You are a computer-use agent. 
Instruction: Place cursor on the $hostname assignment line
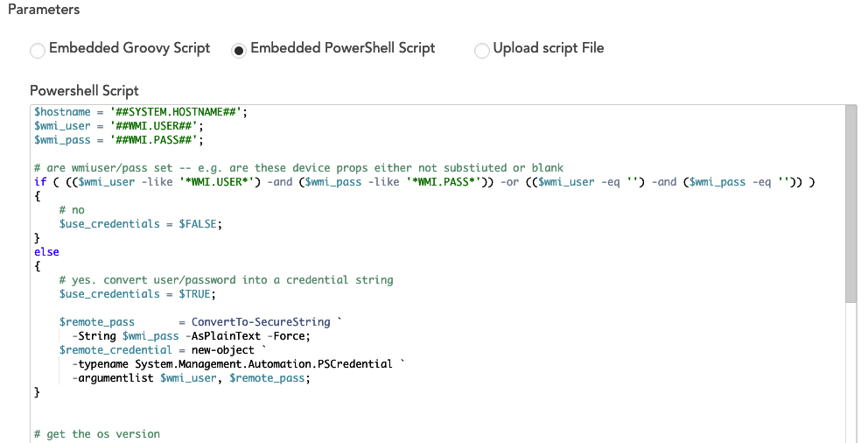(141, 111)
